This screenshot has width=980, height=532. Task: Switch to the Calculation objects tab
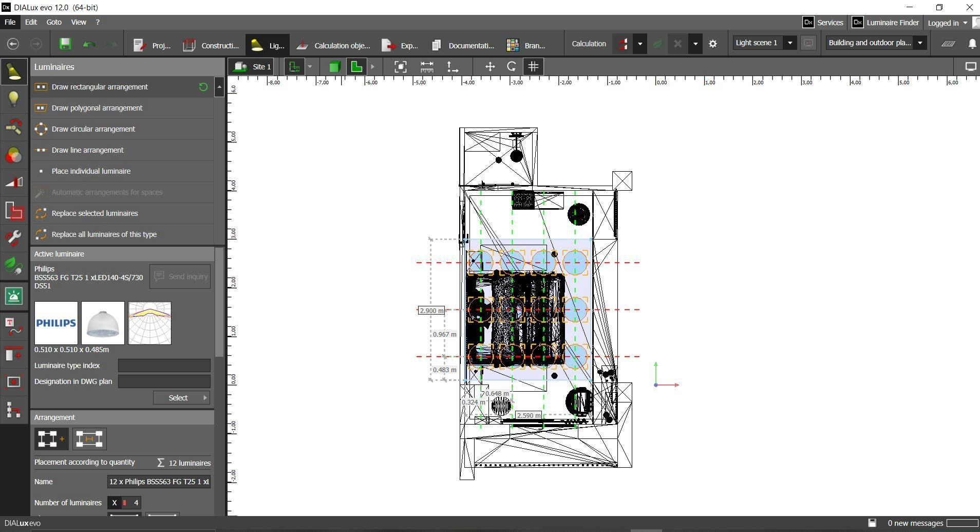pos(334,45)
